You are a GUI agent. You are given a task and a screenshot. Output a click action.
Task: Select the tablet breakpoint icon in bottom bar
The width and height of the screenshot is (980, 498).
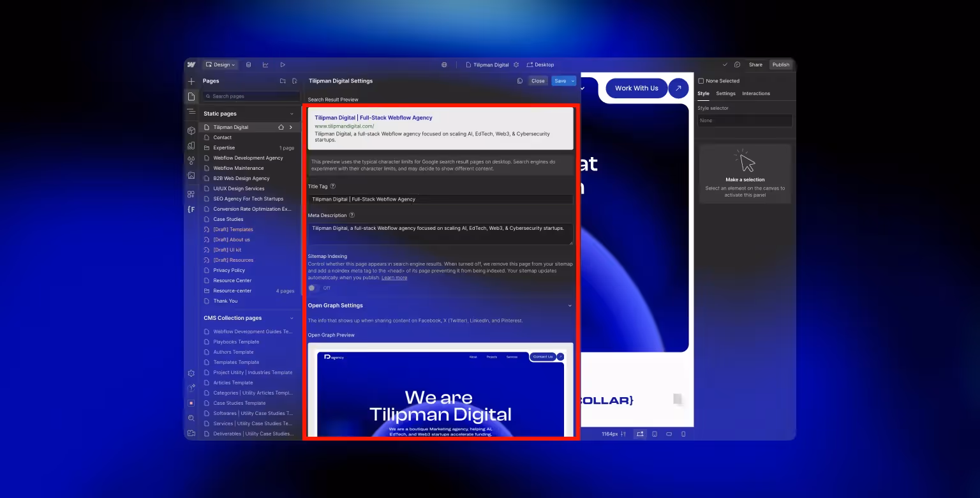coord(655,434)
